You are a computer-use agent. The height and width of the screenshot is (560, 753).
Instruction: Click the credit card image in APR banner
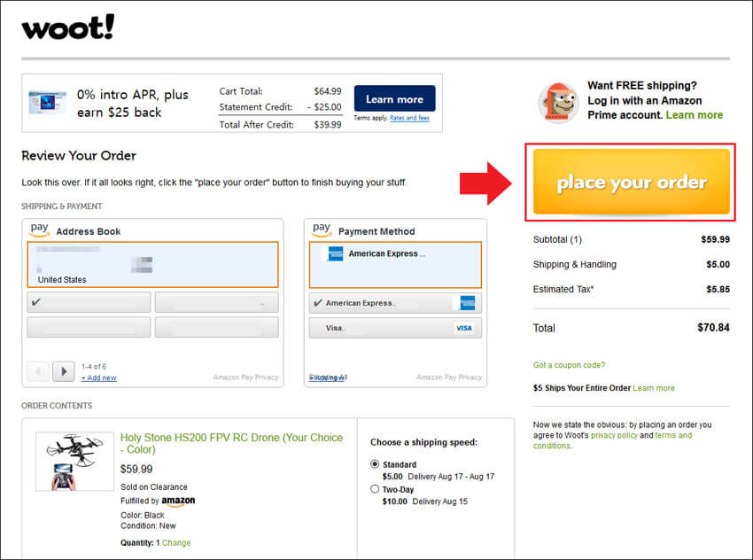(x=47, y=102)
